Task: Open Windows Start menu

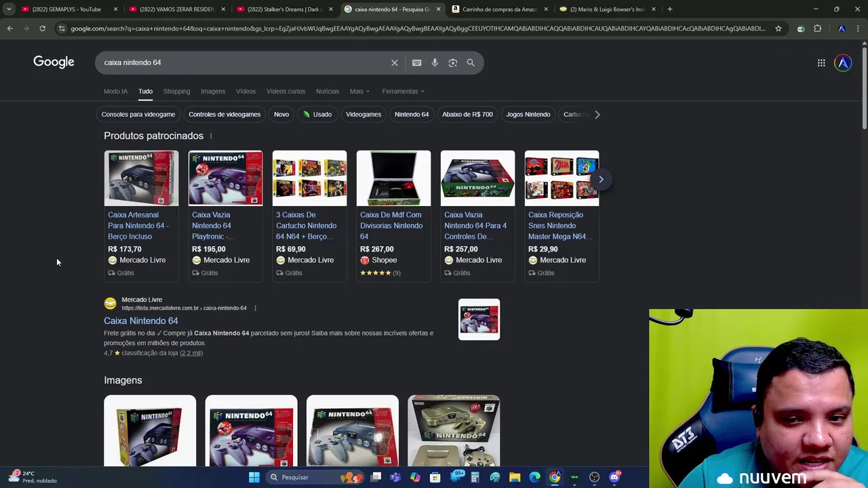Action: (254, 477)
